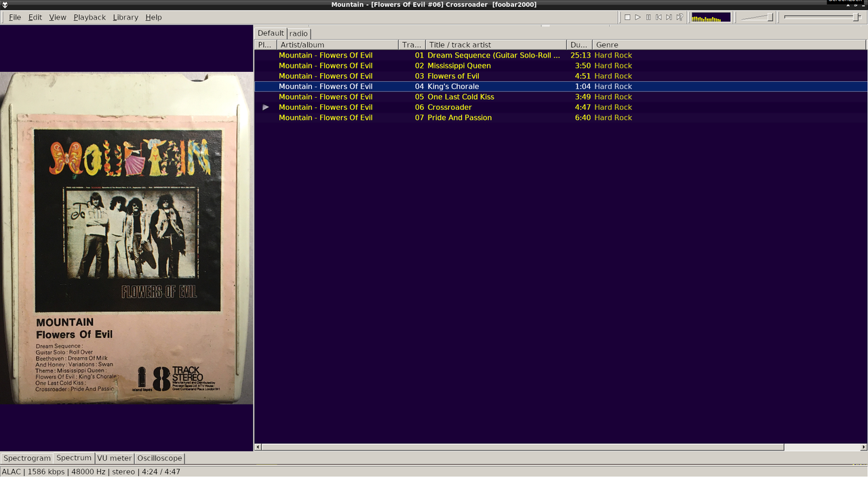Select the Spectrum visualization tab
Image resolution: width=868 pixels, height=477 pixels.
pyautogui.click(x=74, y=458)
